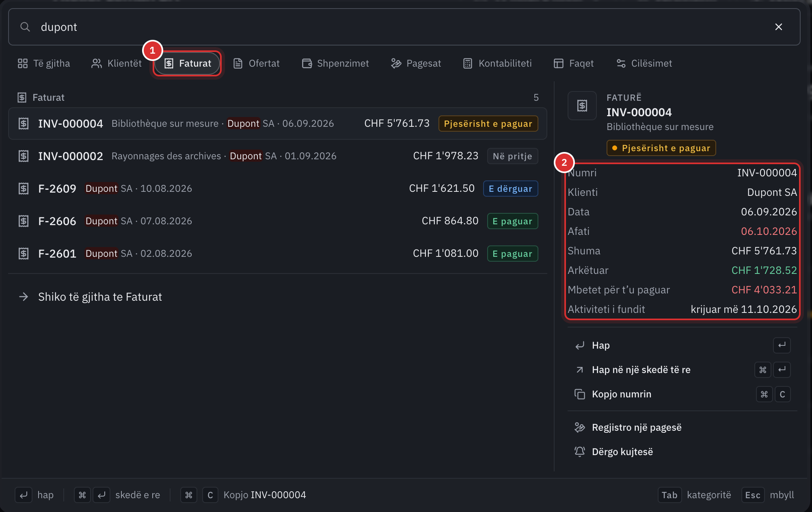The height and width of the screenshot is (512, 812).
Task: Click the search magnifier icon
Action: 25,27
